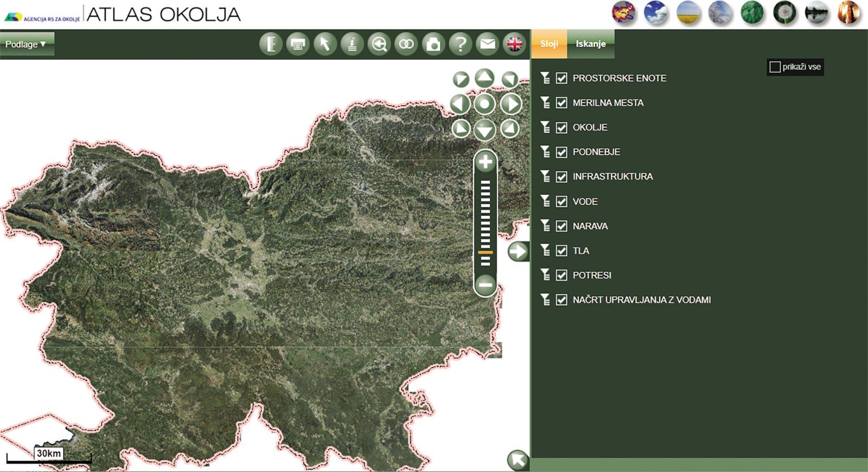
Task: Go back to previous zoom view
Action: click(x=379, y=44)
